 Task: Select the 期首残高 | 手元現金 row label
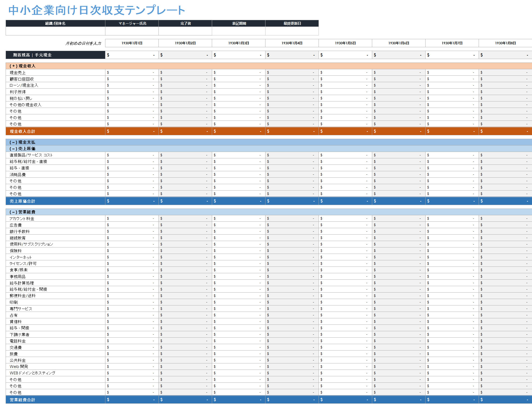[56, 55]
